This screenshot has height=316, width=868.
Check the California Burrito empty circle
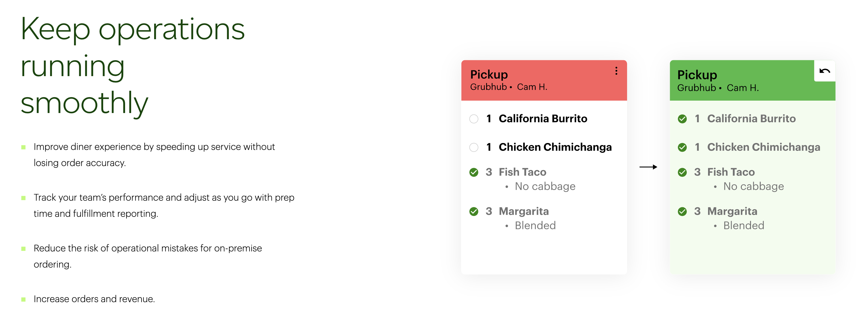(473, 119)
